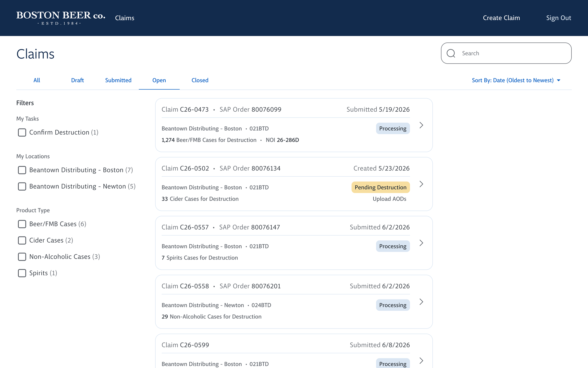Click the Processing badge on claim C26-0557

(393, 246)
